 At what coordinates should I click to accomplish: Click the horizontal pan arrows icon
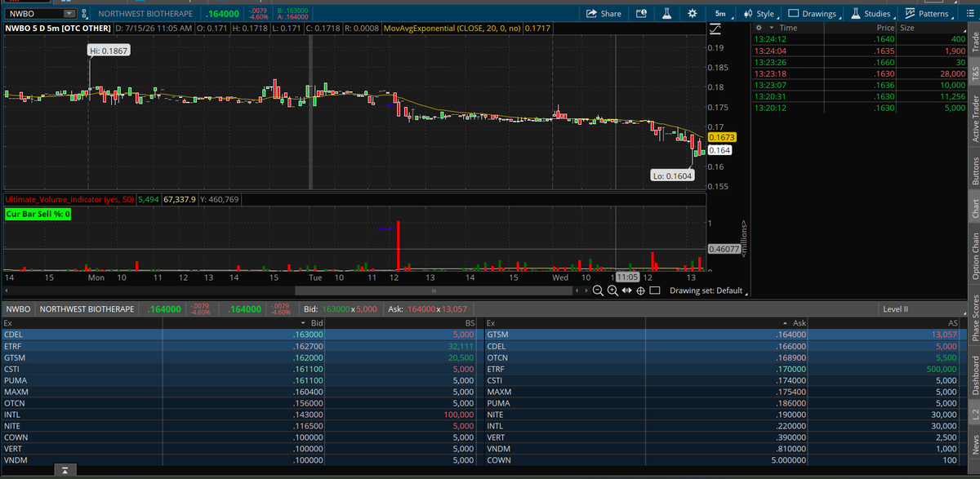(626, 291)
